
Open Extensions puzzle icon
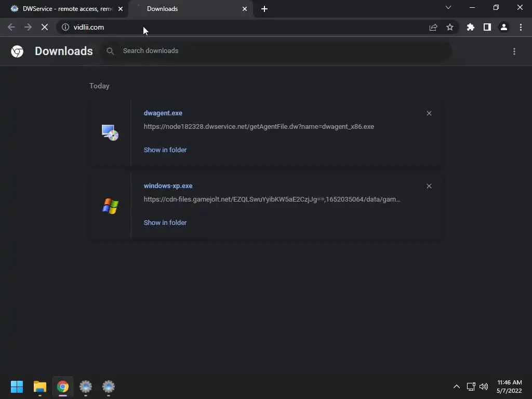tap(471, 27)
